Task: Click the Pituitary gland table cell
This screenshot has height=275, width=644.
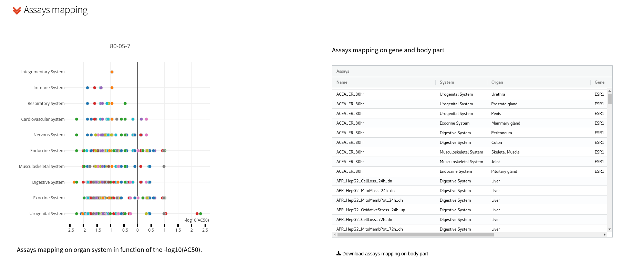Action: pyautogui.click(x=504, y=171)
